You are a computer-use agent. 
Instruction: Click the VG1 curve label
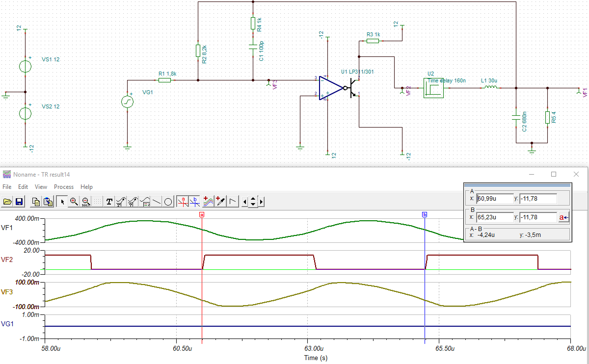pos(7,324)
